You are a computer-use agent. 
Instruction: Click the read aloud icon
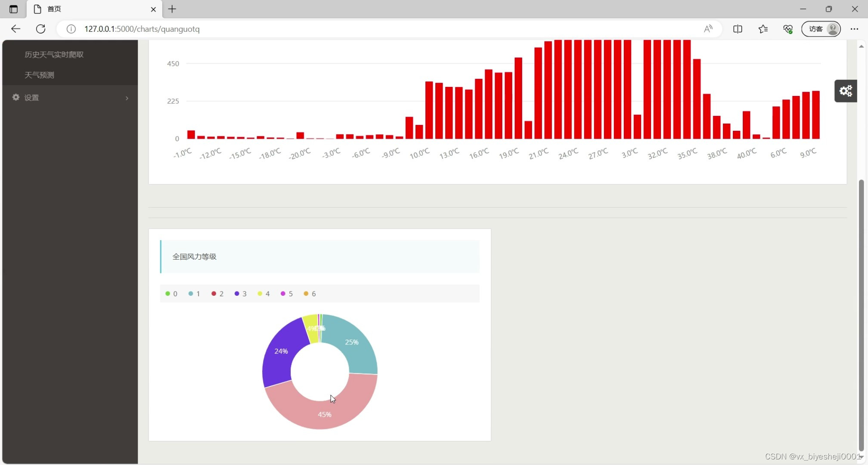pyautogui.click(x=708, y=29)
